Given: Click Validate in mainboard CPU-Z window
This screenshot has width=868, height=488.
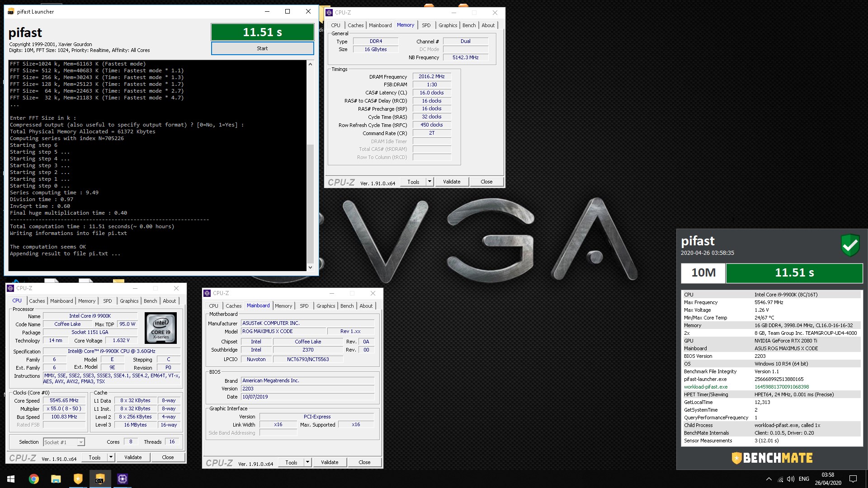Looking at the screenshot, I should [330, 462].
